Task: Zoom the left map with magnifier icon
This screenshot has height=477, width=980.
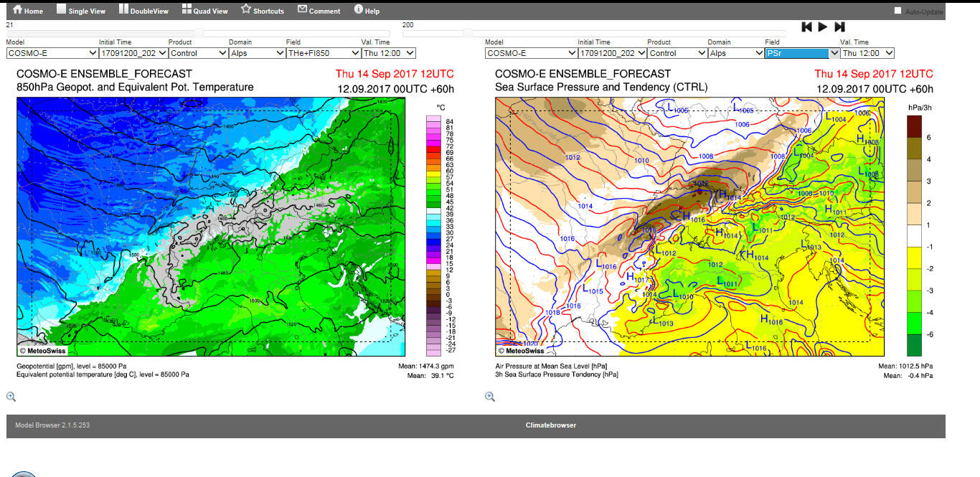Action: pyautogui.click(x=11, y=397)
